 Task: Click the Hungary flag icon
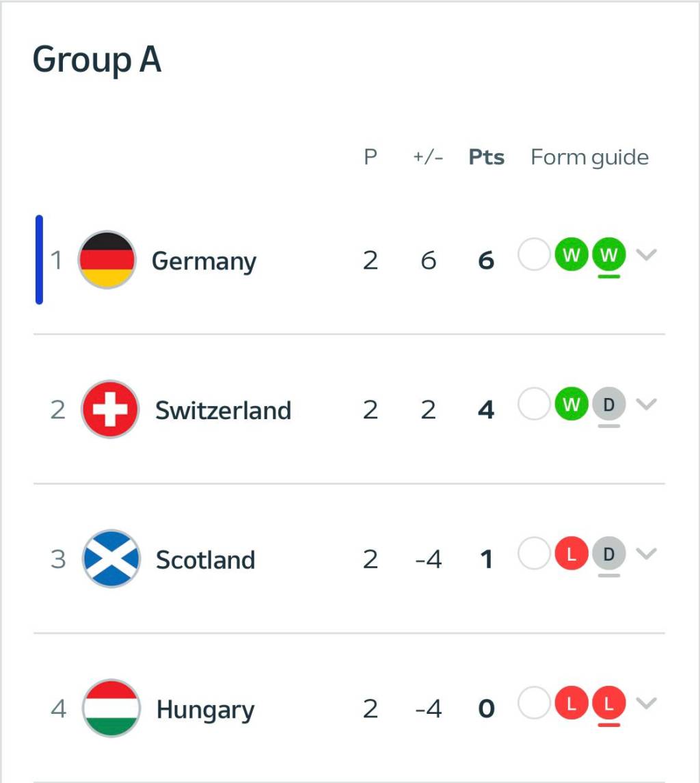coord(111,708)
